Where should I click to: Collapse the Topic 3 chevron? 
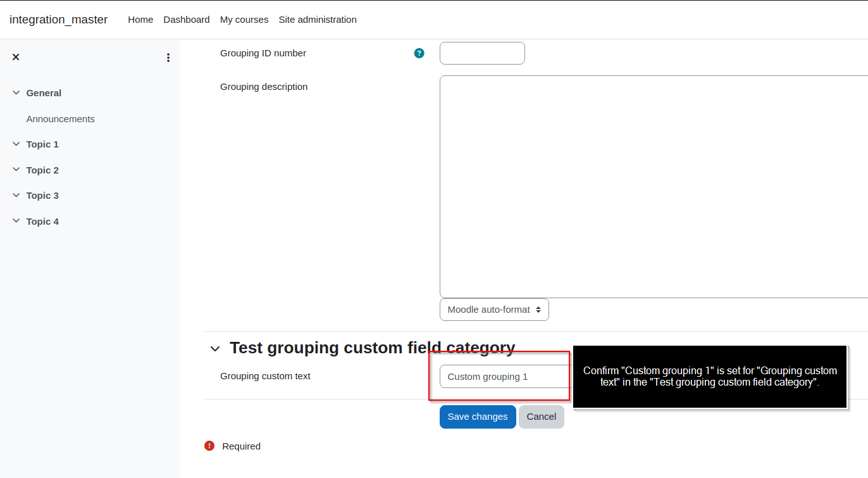pyautogui.click(x=16, y=196)
